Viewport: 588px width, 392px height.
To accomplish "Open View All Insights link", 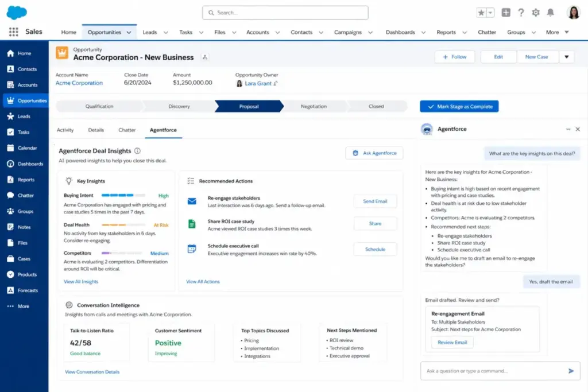I will click(x=81, y=281).
